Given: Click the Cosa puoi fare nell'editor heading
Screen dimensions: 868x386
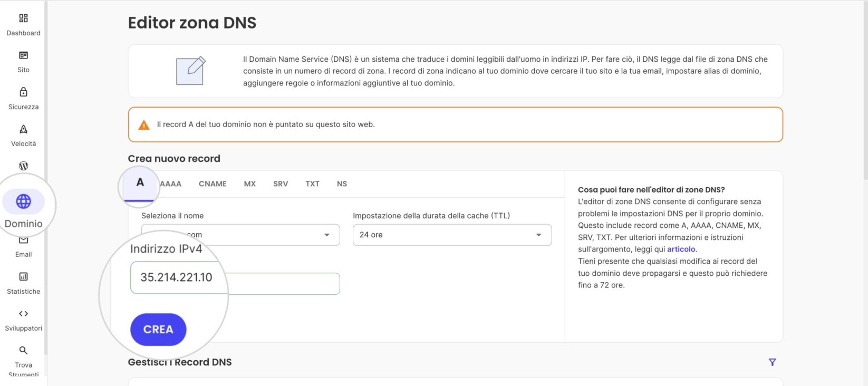Looking at the screenshot, I should tap(651, 190).
